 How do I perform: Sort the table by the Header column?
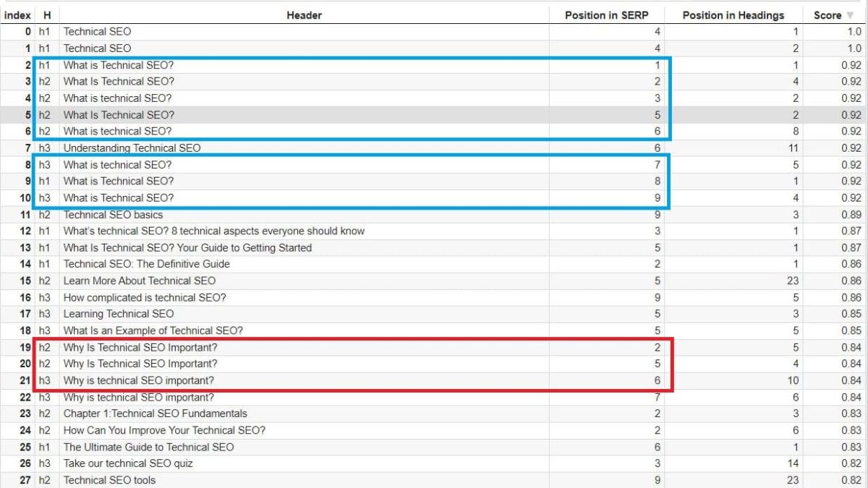tap(303, 15)
